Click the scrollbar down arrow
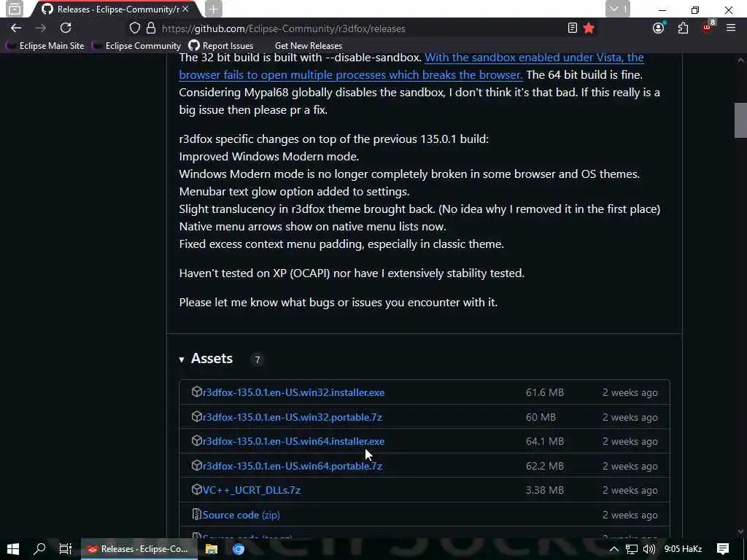747x560 pixels. click(x=740, y=532)
